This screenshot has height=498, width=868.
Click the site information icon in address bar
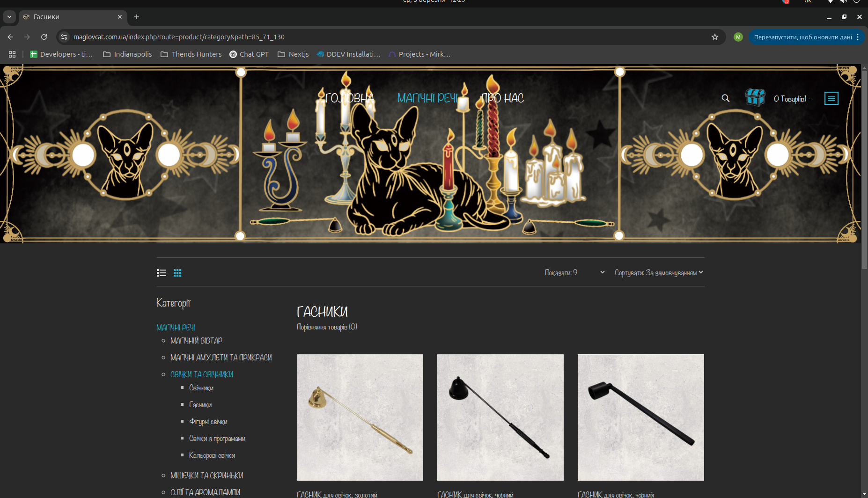pos(65,37)
